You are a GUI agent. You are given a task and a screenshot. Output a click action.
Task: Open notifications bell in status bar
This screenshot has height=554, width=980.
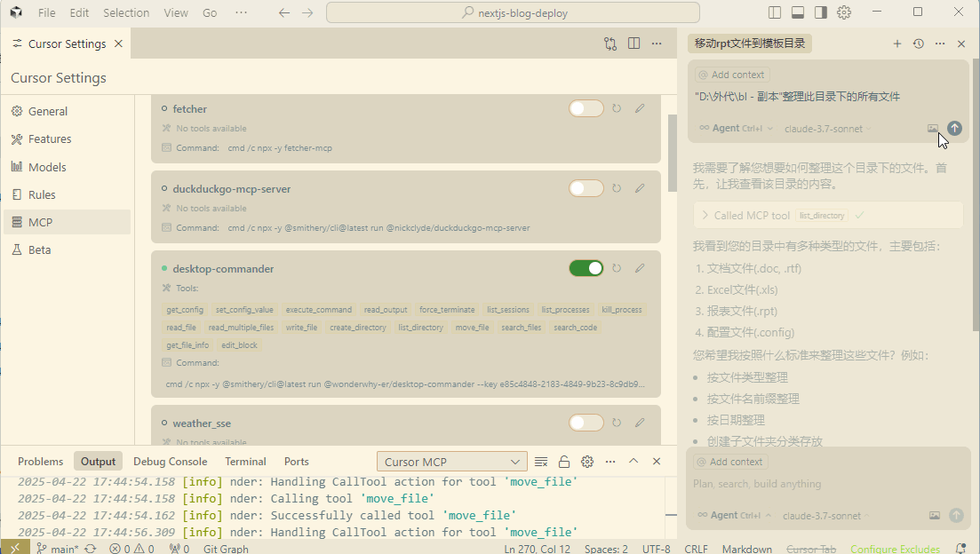[x=961, y=549]
